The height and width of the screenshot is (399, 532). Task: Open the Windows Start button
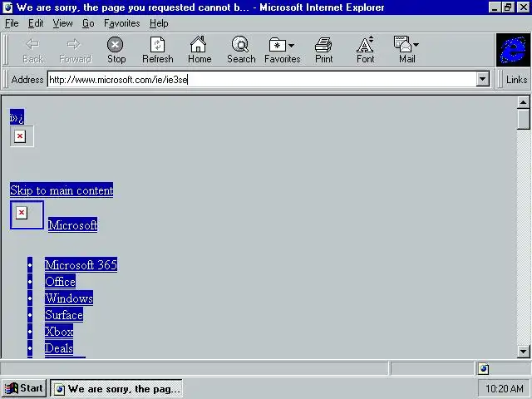point(24,388)
